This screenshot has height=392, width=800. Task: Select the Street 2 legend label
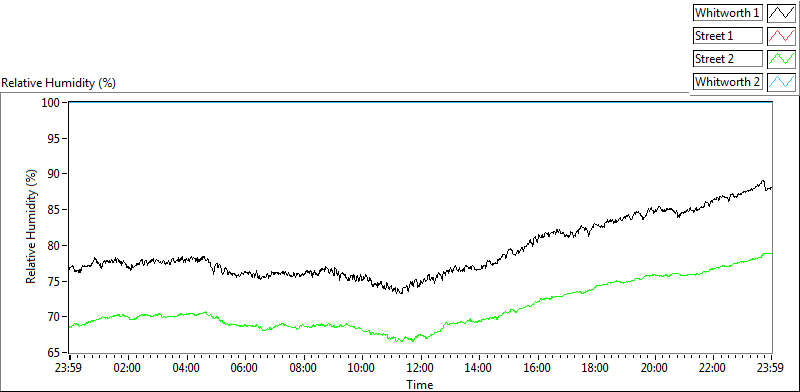pyautogui.click(x=728, y=59)
